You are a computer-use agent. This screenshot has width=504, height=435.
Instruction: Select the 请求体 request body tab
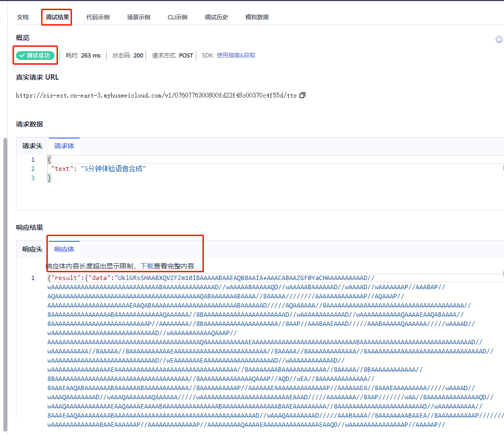64,146
